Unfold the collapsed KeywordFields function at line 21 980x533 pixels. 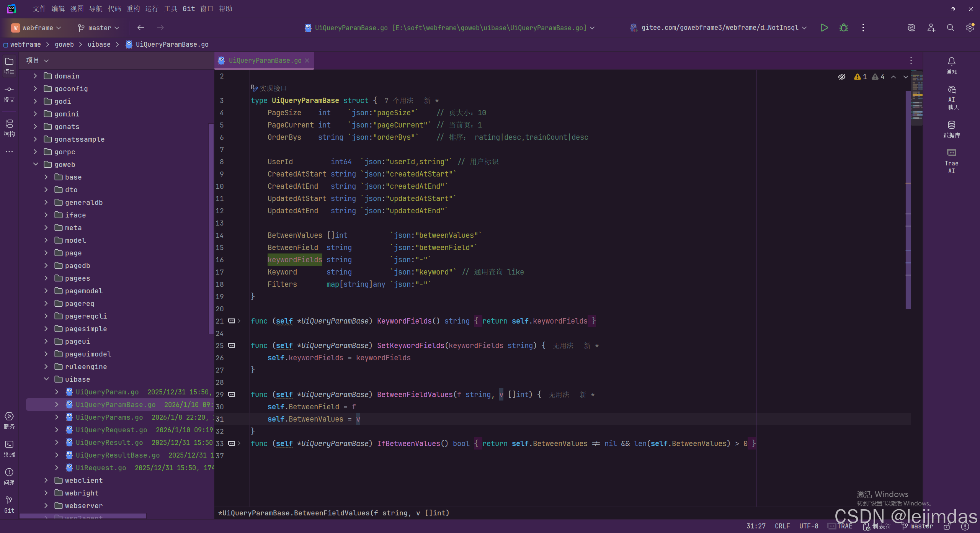coord(239,321)
